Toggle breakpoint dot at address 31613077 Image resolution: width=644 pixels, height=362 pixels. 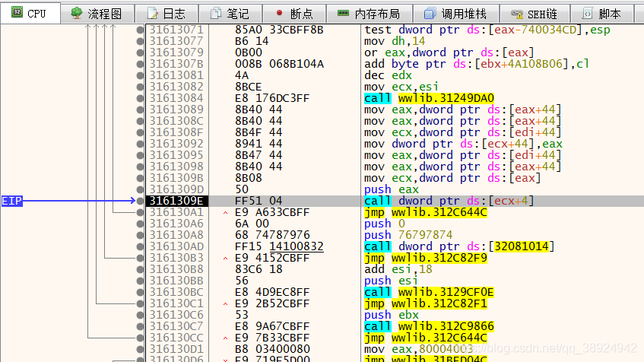[140, 42]
